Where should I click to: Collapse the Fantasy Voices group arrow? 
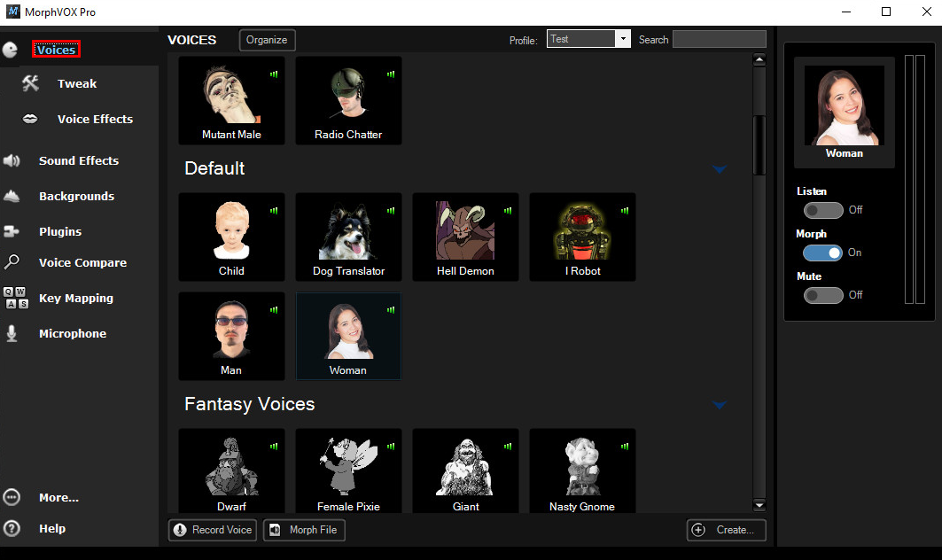tap(719, 404)
